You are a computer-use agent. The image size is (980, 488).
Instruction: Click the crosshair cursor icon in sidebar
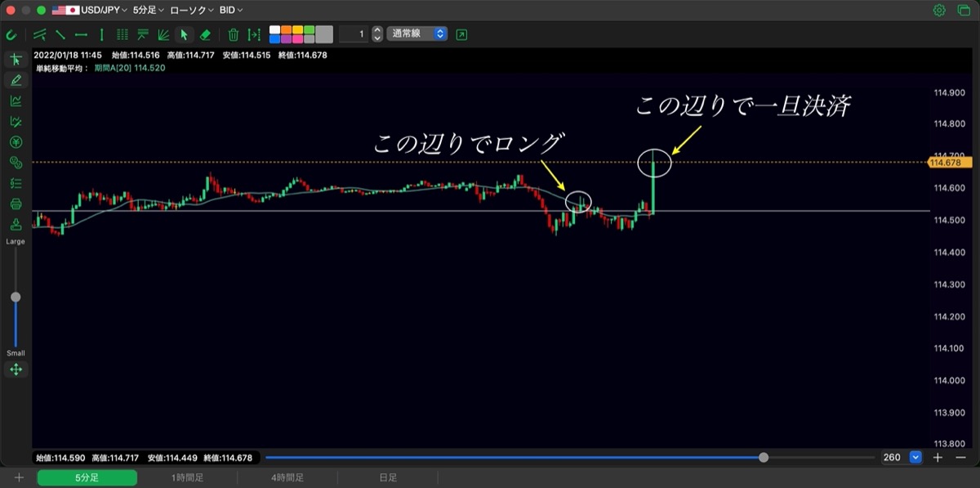click(x=16, y=60)
